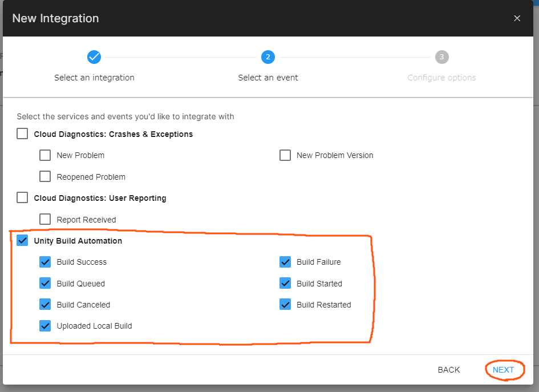Disable the Build Queued event

[x=45, y=283]
